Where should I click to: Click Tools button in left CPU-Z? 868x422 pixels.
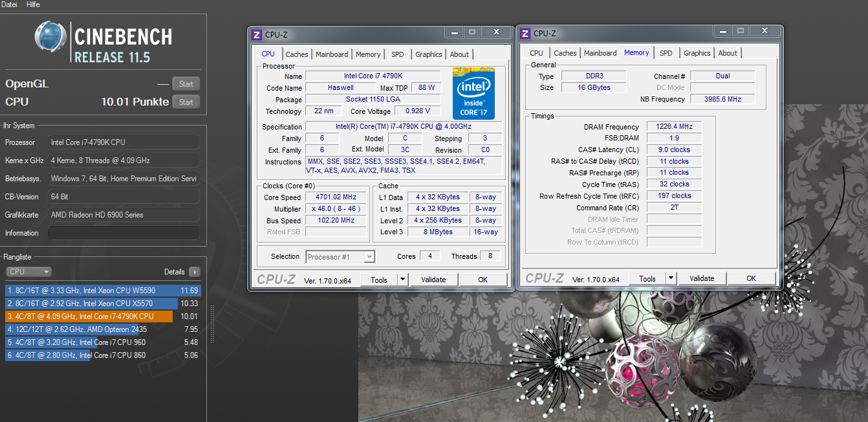[379, 280]
